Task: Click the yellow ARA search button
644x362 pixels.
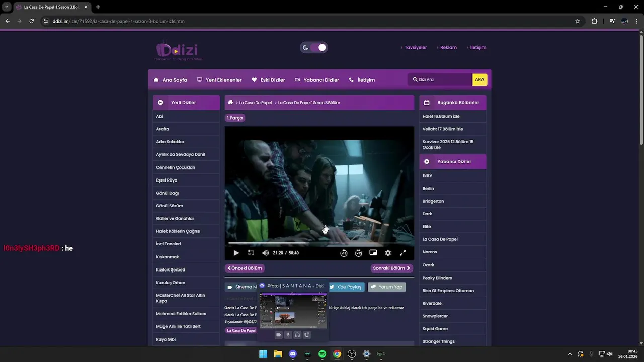Action: pyautogui.click(x=480, y=79)
